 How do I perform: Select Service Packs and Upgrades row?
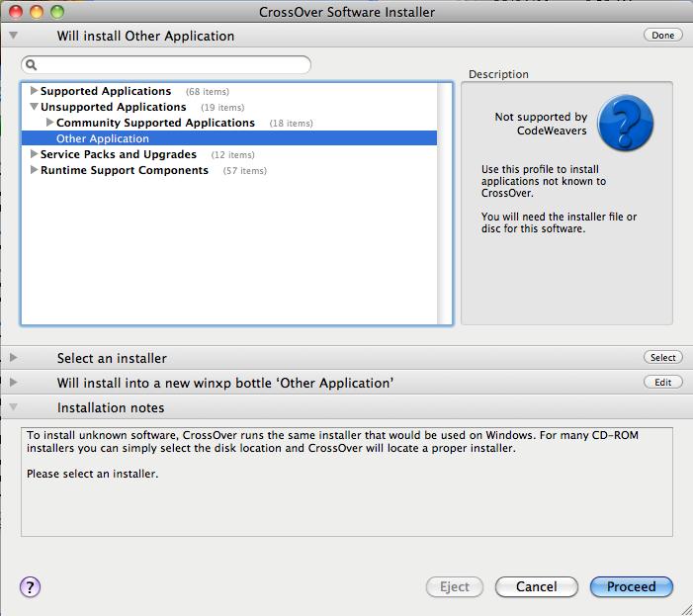(229, 154)
